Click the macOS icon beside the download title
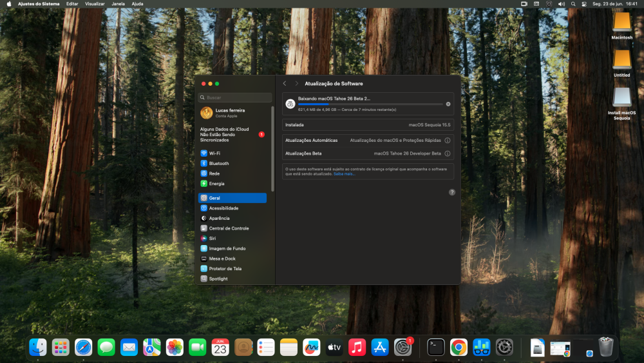The height and width of the screenshot is (363, 644). coord(290,104)
